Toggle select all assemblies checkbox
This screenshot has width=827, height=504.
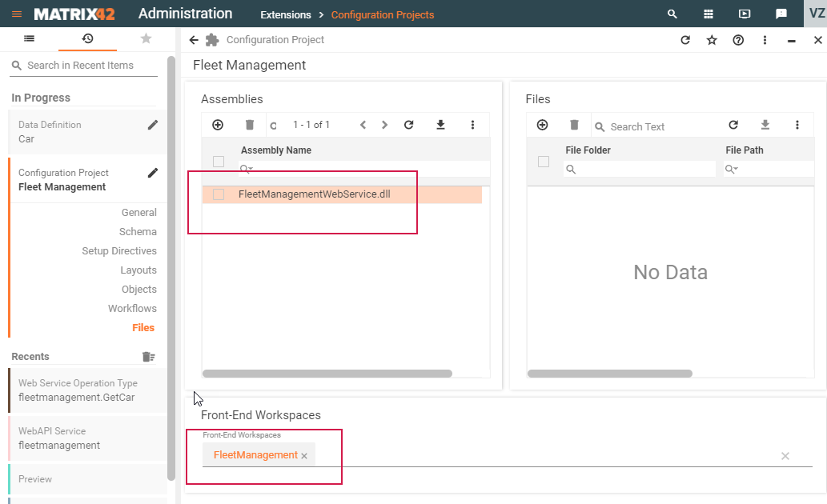point(219,162)
